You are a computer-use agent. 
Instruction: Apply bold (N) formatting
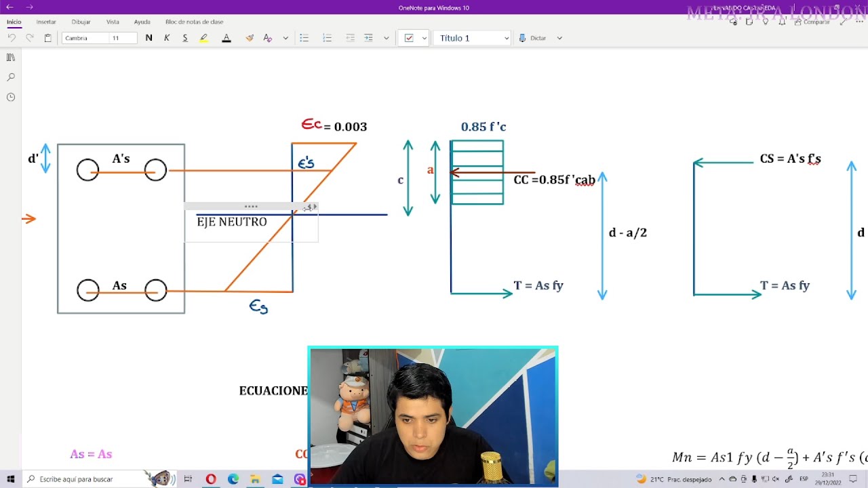(149, 38)
